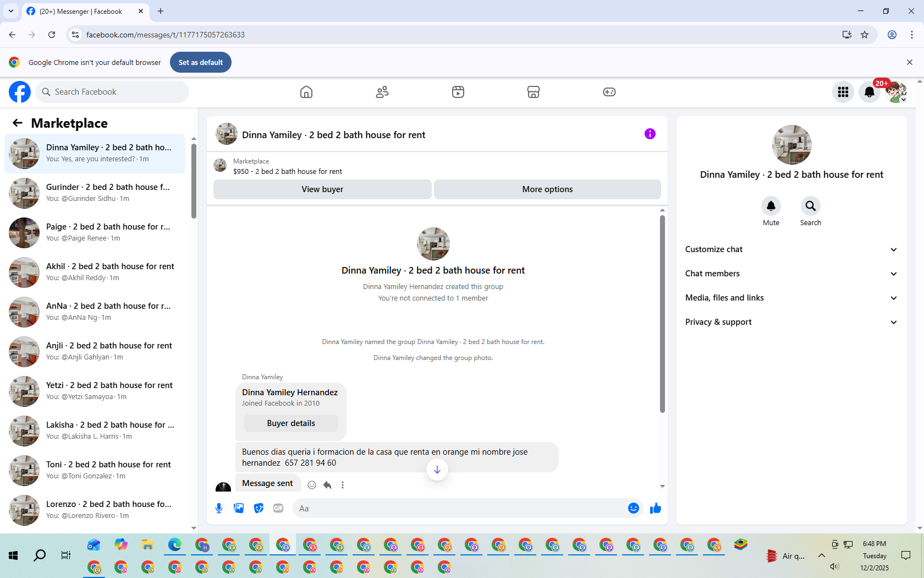Expand Chat members section
The width and height of the screenshot is (924, 578).
point(791,274)
